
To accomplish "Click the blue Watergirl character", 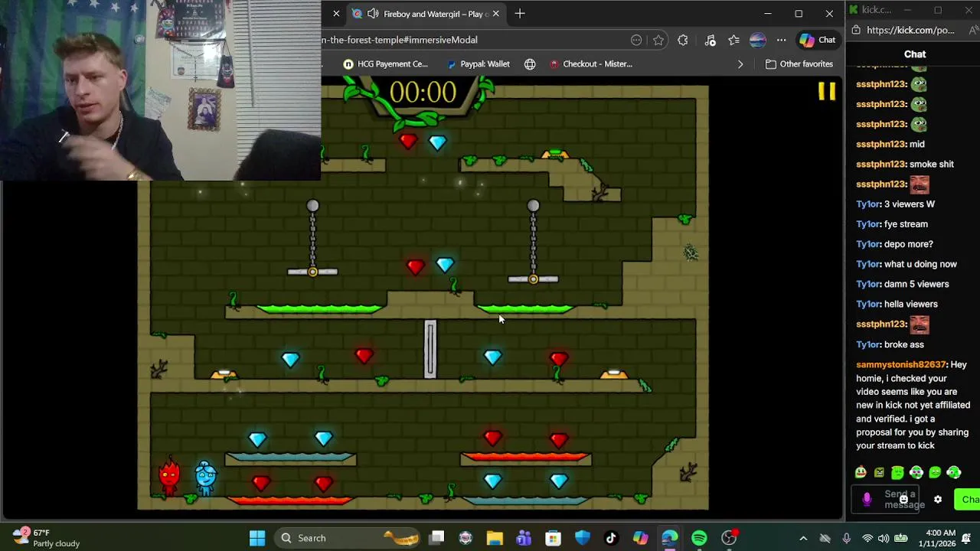I will 205,477.
